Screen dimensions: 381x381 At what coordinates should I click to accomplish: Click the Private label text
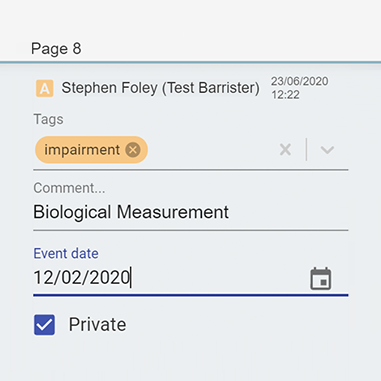tap(97, 325)
